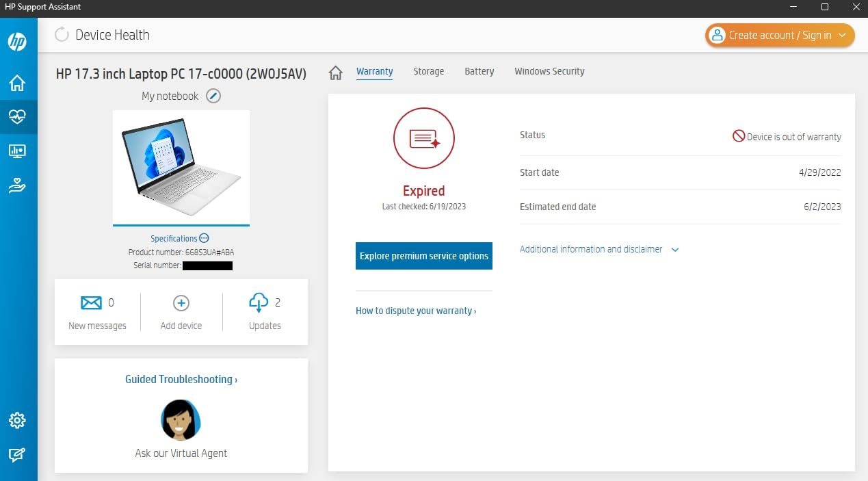Open the feedback icon at sidebar bottom
The height and width of the screenshot is (481, 868).
(x=17, y=455)
